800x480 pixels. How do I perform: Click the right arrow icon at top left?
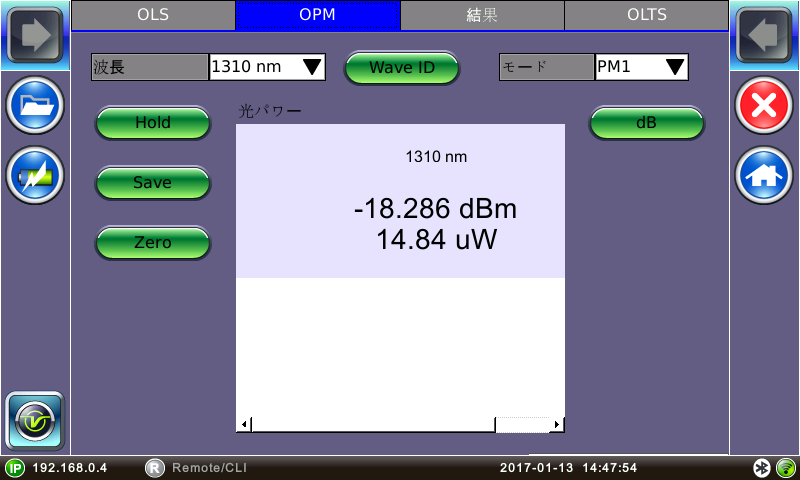(x=35, y=35)
